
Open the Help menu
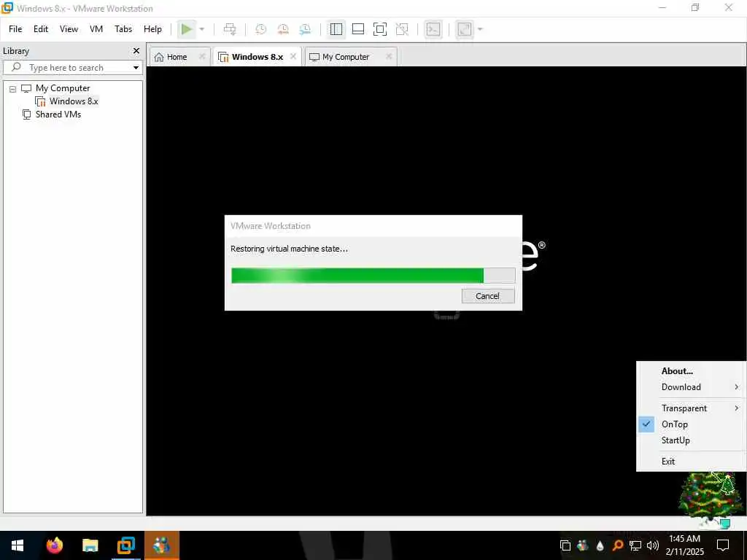point(152,29)
